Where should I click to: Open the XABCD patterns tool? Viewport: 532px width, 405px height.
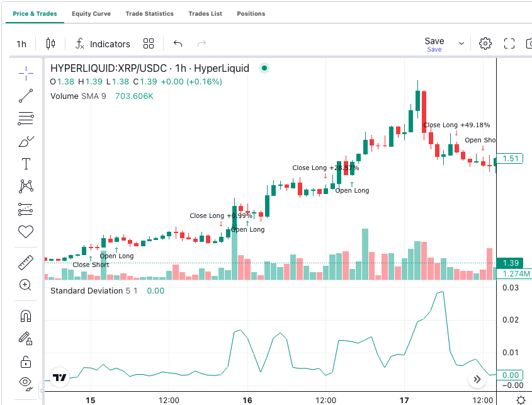point(26,186)
